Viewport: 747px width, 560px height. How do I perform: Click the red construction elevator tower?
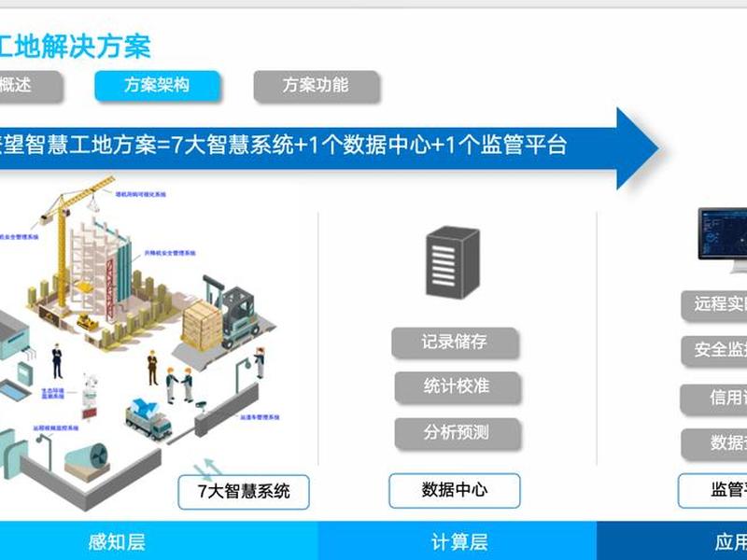point(110,291)
